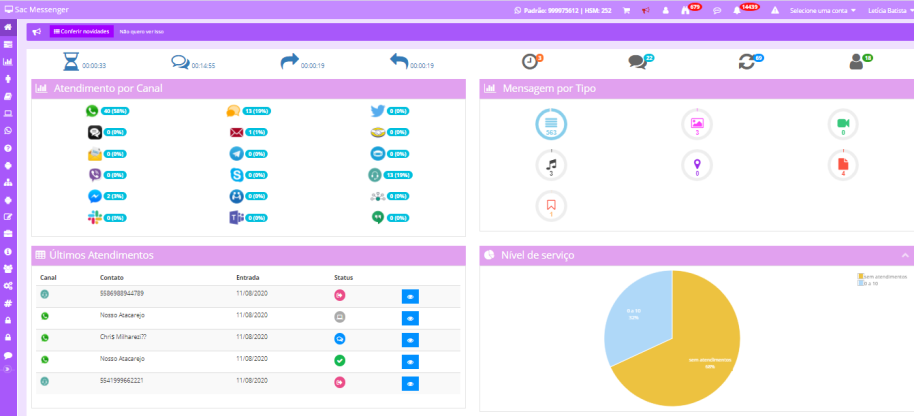Click the WhatsApp channel icon in Atendimento por Canal
This screenshot has height=416, width=914.
click(93, 111)
